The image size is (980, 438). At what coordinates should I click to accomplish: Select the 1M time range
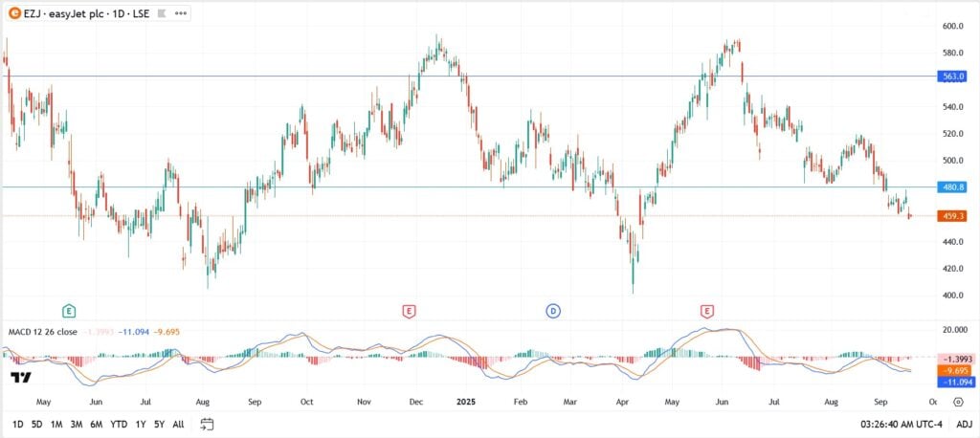(56, 425)
